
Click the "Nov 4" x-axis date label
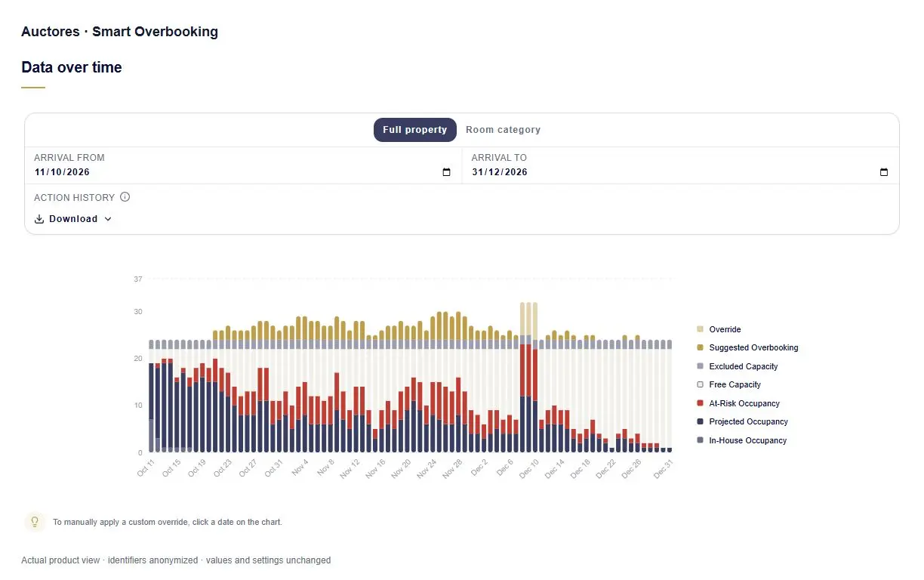tap(299, 467)
